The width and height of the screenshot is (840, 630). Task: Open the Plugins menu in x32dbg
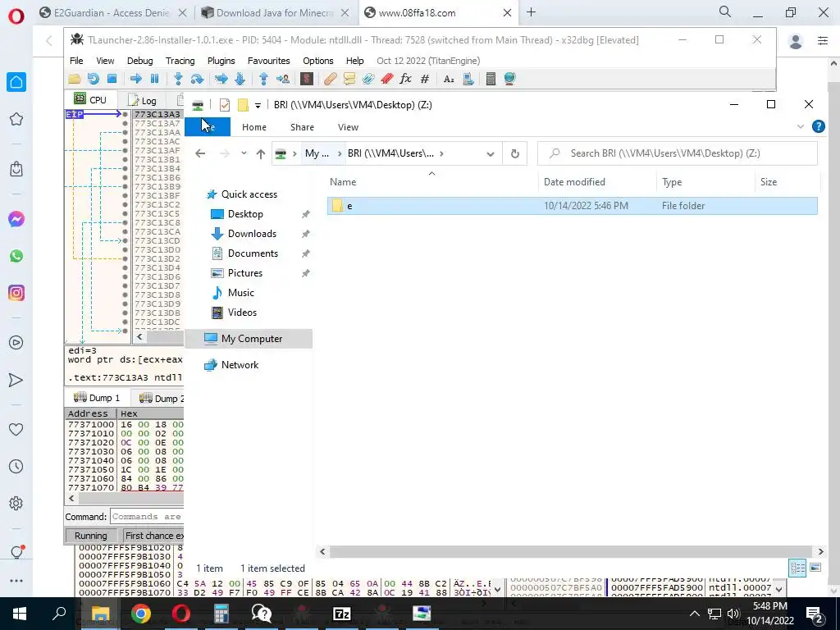click(221, 61)
